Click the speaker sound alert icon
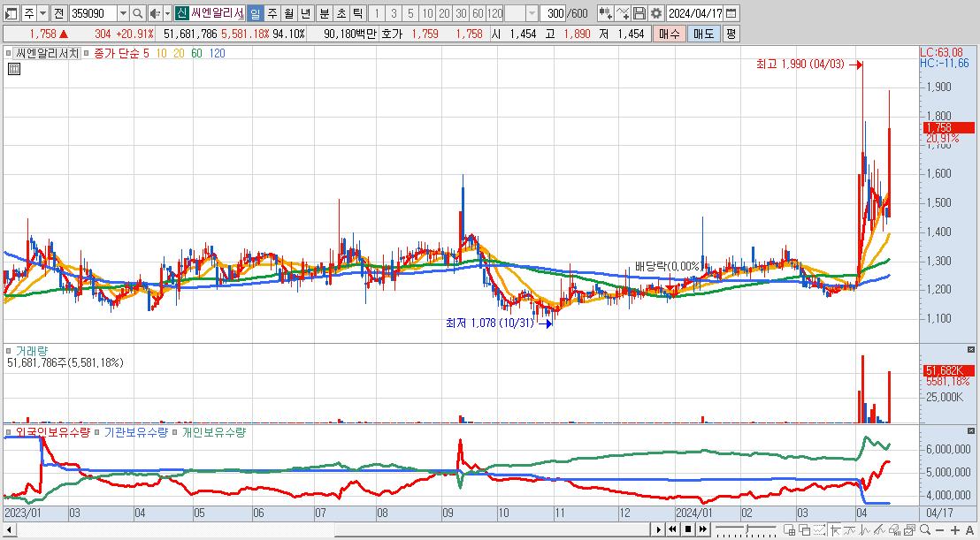The width and height of the screenshot is (980, 540). click(x=155, y=13)
